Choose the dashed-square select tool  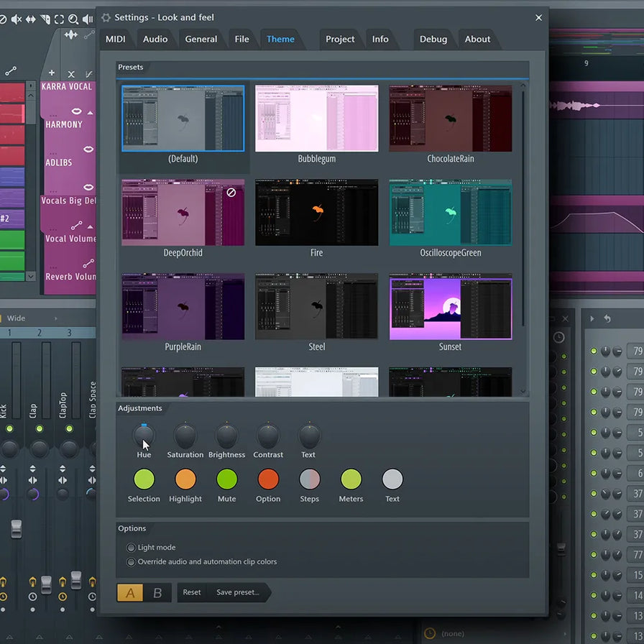click(x=59, y=19)
